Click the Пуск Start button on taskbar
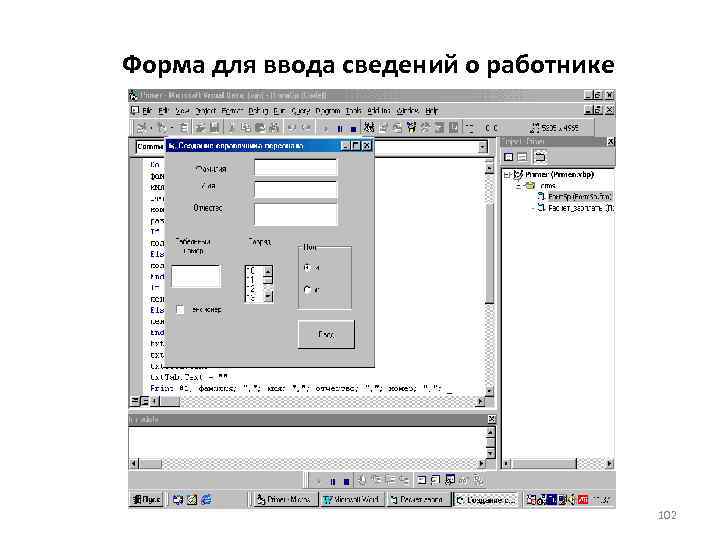The width and height of the screenshot is (720, 540). [146, 500]
